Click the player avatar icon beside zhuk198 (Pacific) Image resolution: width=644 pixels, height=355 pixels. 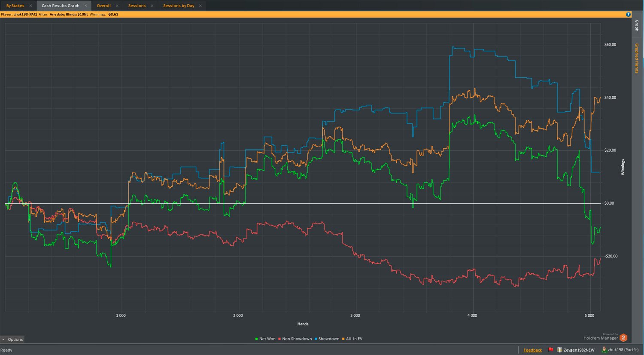(604, 350)
